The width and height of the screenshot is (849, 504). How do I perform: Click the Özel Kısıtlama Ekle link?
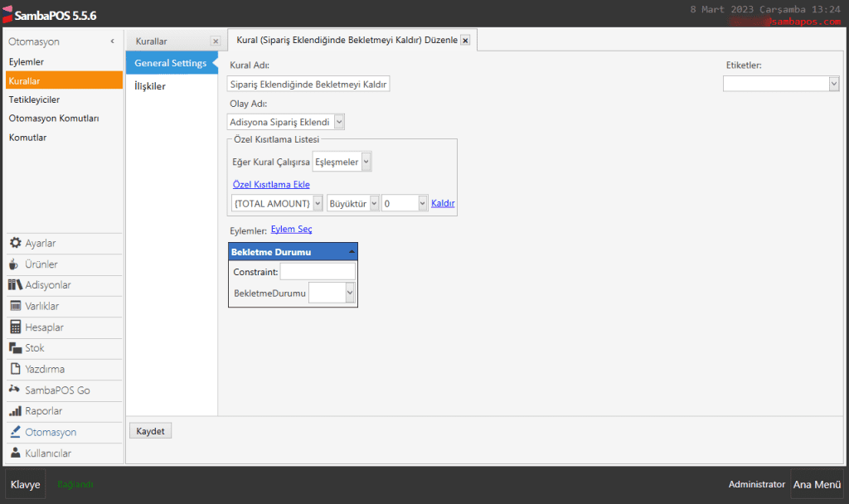click(271, 185)
